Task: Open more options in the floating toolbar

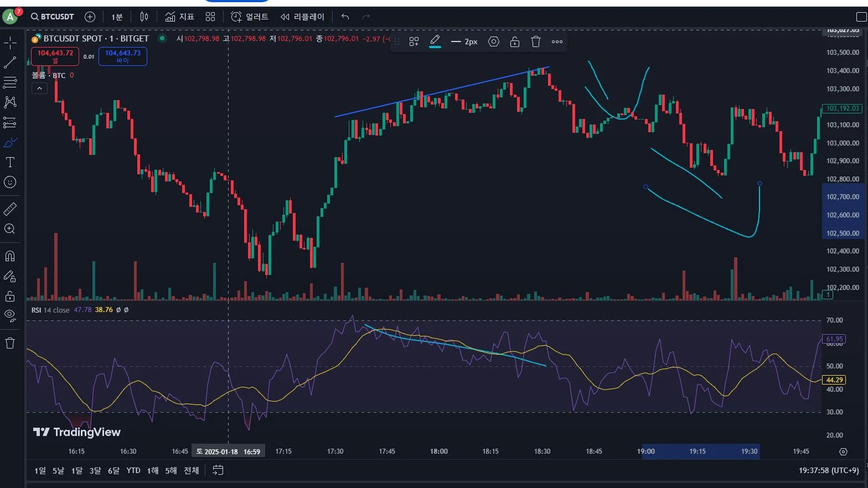Action: tap(557, 41)
